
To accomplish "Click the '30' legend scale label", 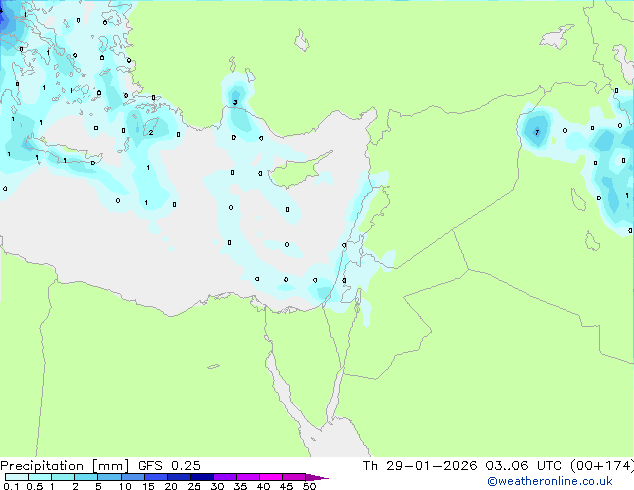I will [217, 486].
